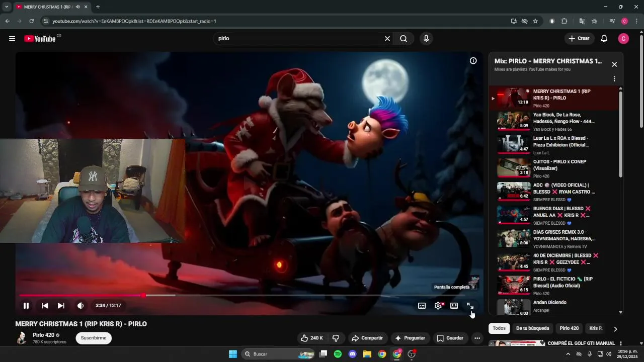The image size is (644, 362).
Task: Open Chrome three-dot menu
Action: coord(636,21)
